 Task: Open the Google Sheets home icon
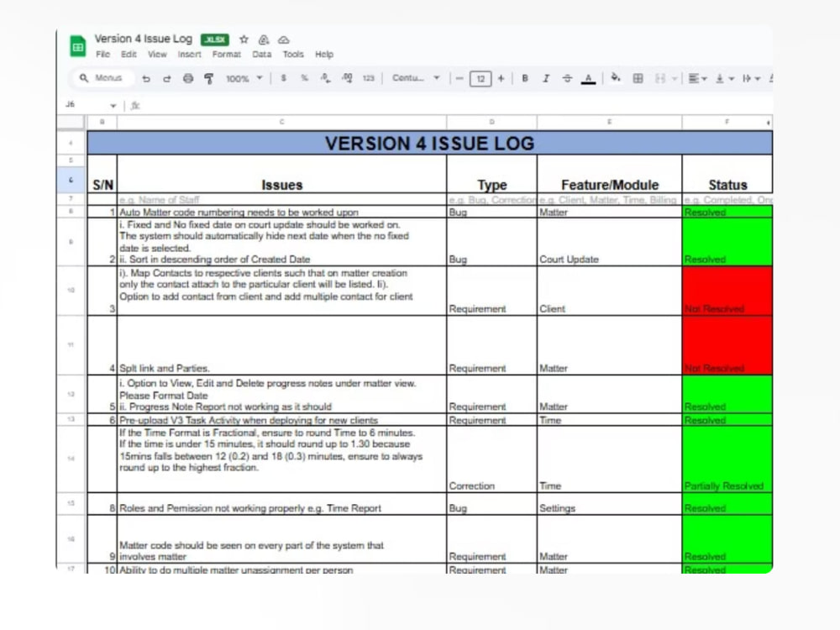click(77, 46)
